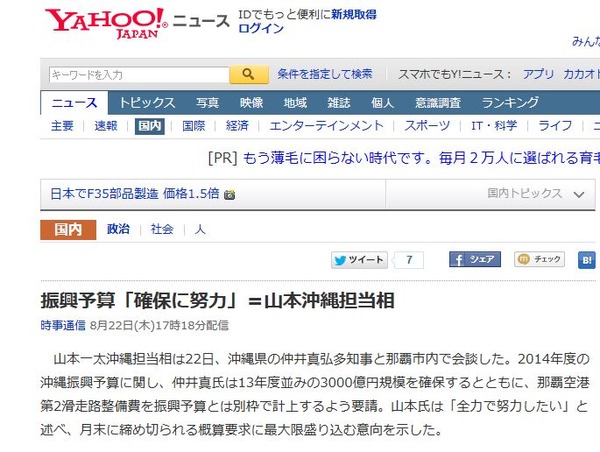Click the Hatena B! bookmark icon

(587, 260)
